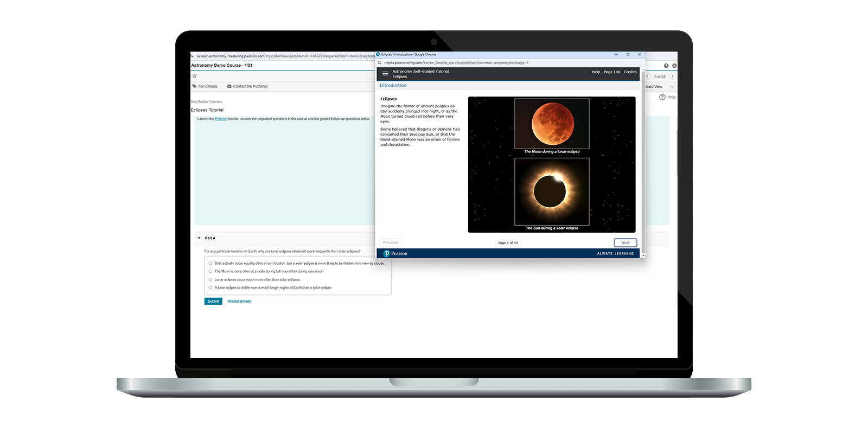868x434 pixels.
Task: Select answer 'A lunar eclipse is visible over larger region'
Action: point(210,288)
